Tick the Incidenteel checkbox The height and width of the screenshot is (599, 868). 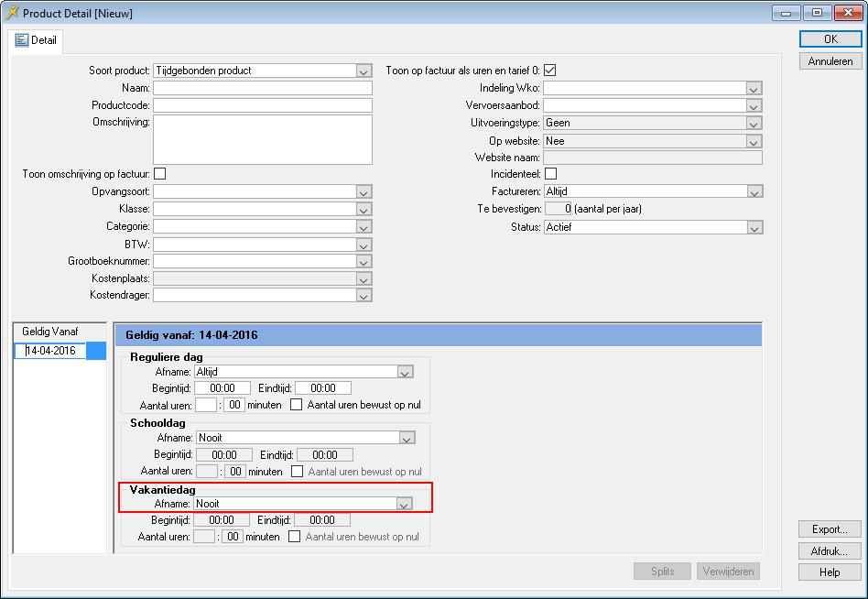(550, 174)
